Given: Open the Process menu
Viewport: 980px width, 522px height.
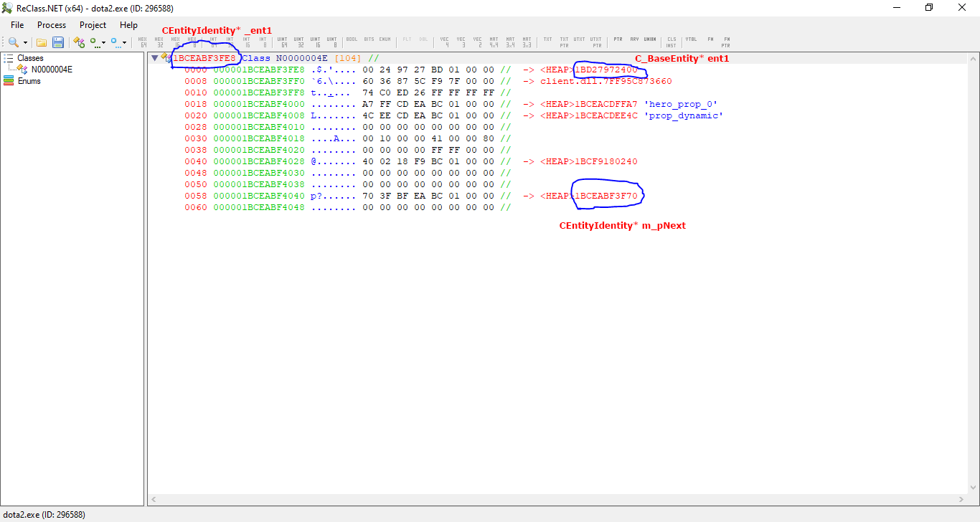Looking at the screenshot, I should pos(52,25).
